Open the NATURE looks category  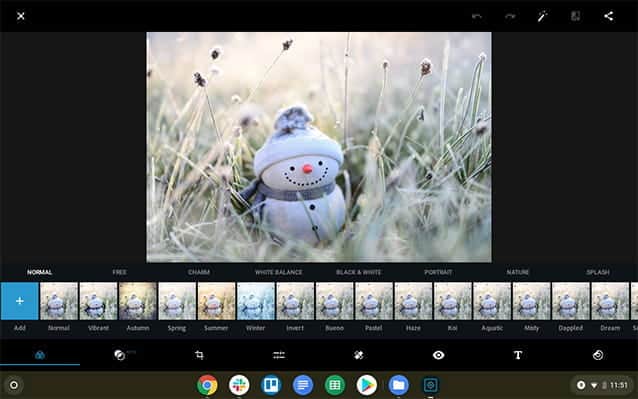pyautogui.click(x=518, y=272)
